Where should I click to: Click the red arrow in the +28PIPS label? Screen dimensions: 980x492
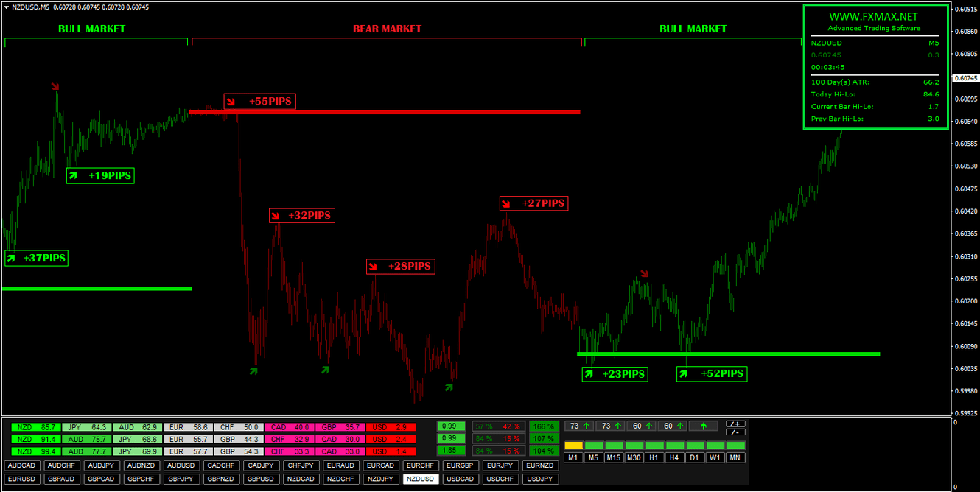tap(374, 267)
